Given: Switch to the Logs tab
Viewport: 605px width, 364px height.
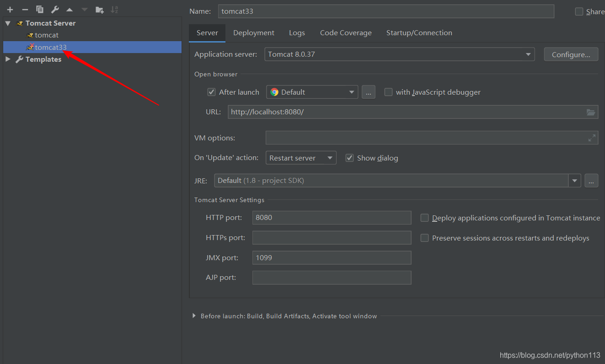Looking at the screenshot, I should 297,33.
